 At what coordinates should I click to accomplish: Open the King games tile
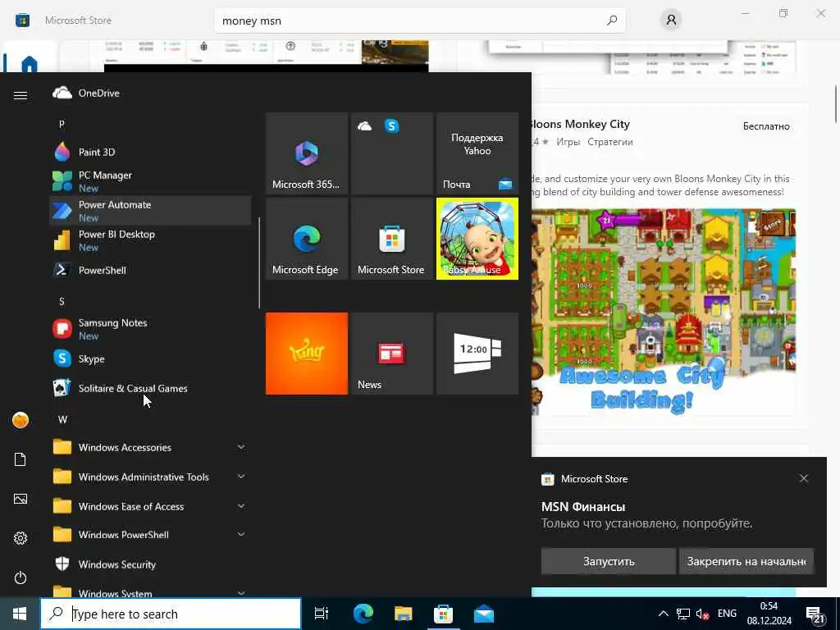[307, 354]
